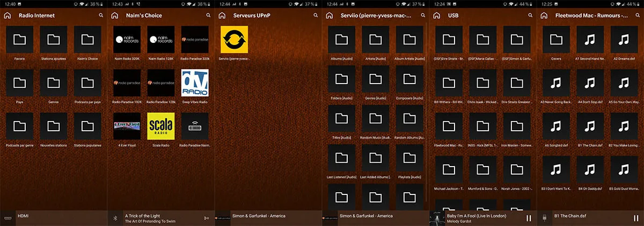Play the A2 Dreams.dsf track

[x=624, y=39]
